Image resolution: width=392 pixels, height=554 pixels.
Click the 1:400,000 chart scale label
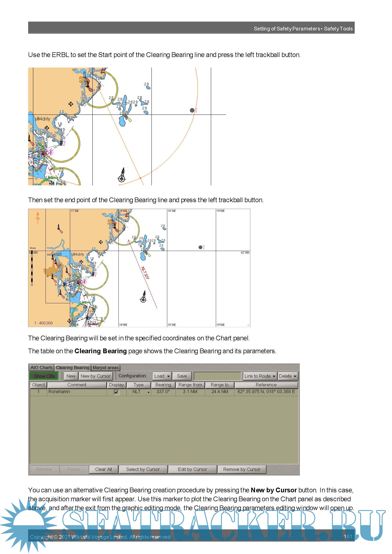(43, 323)
